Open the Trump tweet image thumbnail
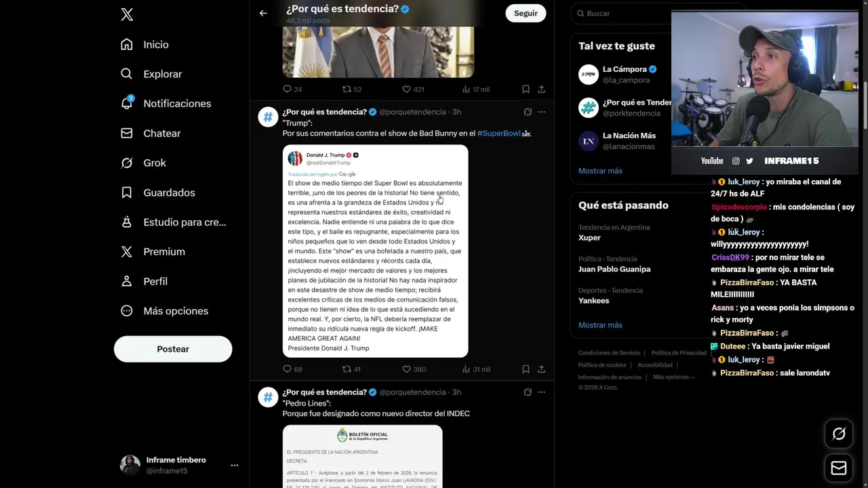This screenshot has width=868, height=488. [x=375, y=251]
